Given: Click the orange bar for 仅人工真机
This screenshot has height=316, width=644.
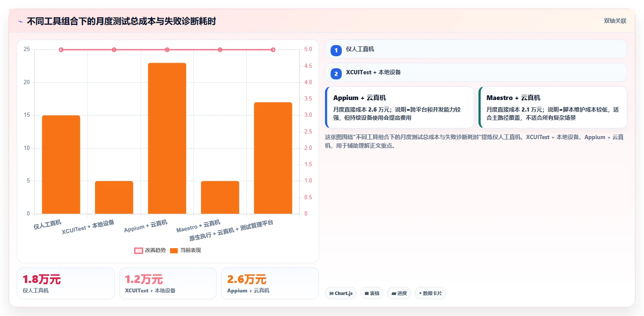Looking at the screenshot, I should 61,164.
